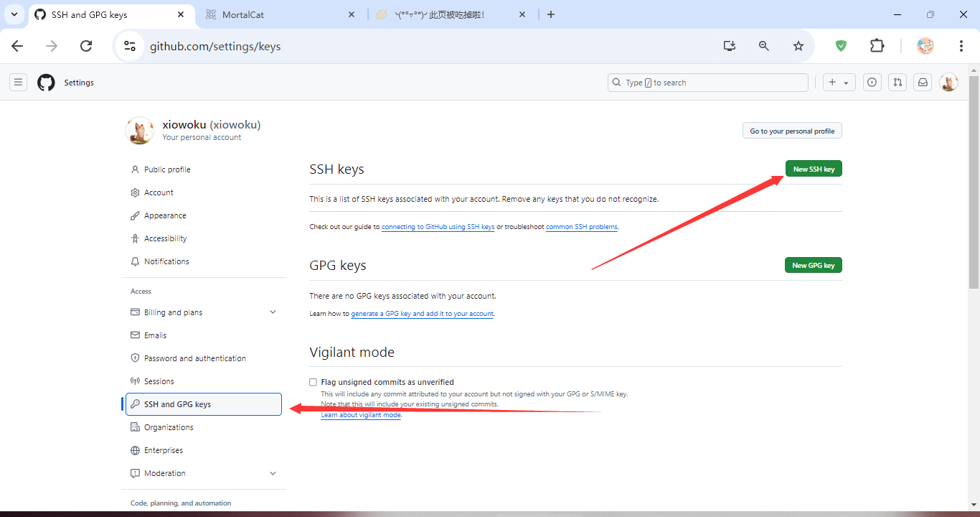Click the New SSH key button
Image resolution: width=980 pixels, height=517 pixels.
click(814, 169)
